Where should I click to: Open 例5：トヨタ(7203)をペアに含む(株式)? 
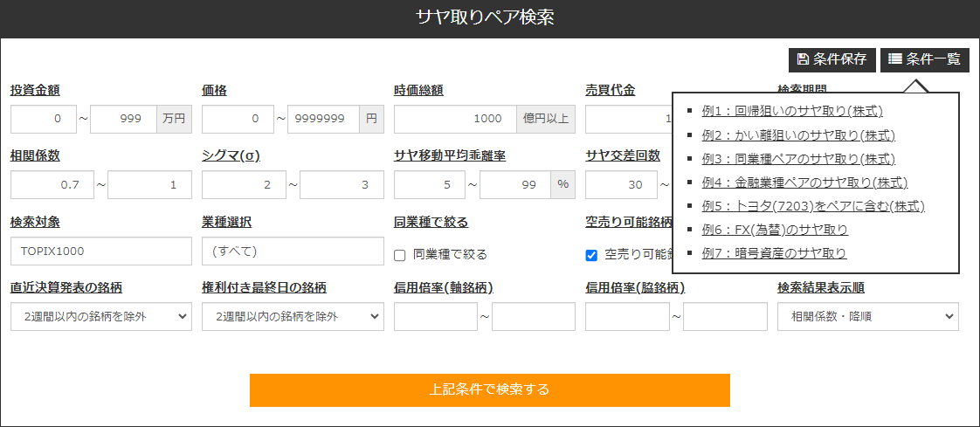812,206
